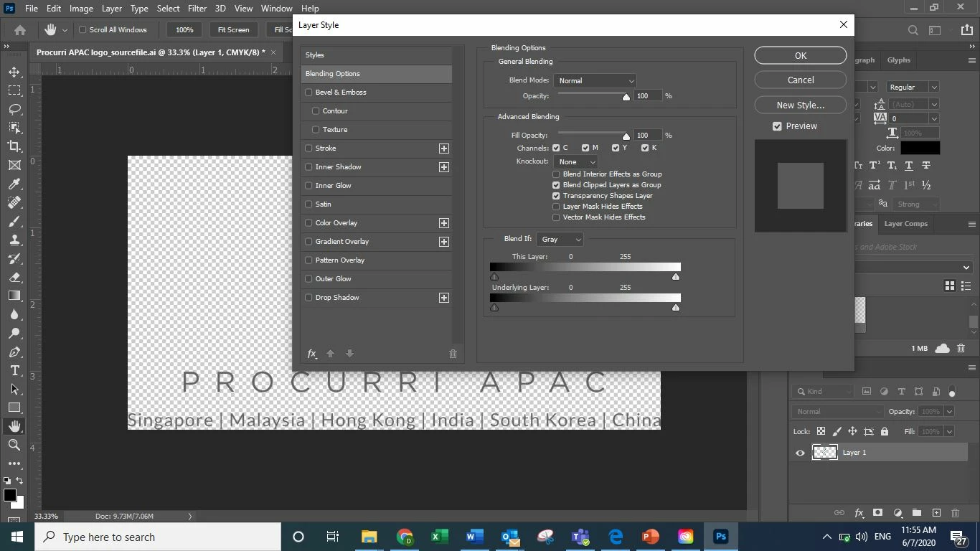This screenshot has width=980, height=551.
Task: Click the plus icon next to Drop Shadow
Action: (x=444, y=298)
